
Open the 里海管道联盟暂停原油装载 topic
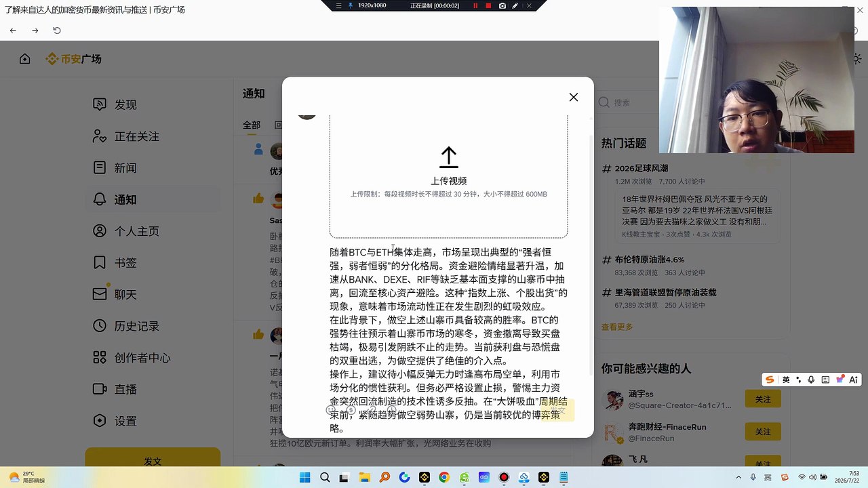coord(665,293)
